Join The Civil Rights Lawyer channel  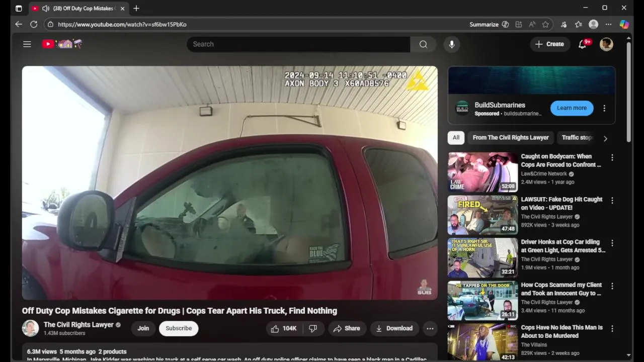click(143, 328)
